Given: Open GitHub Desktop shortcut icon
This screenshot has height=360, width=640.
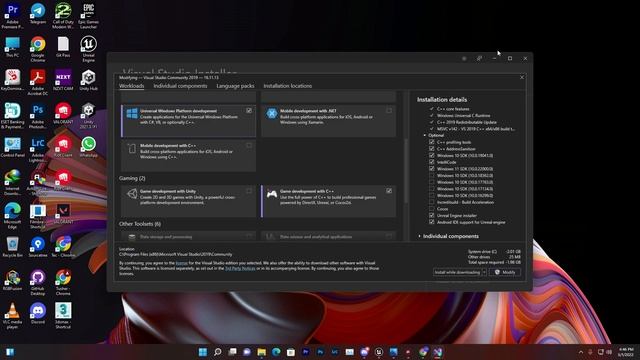Looking at the screenshot, I should (38, 282).
